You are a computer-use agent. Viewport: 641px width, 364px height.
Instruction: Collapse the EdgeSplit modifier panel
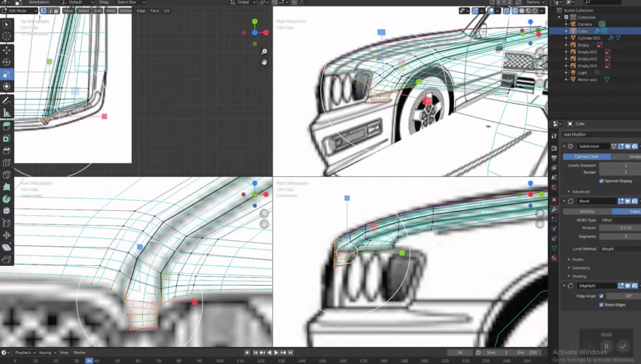pos(564,286)
